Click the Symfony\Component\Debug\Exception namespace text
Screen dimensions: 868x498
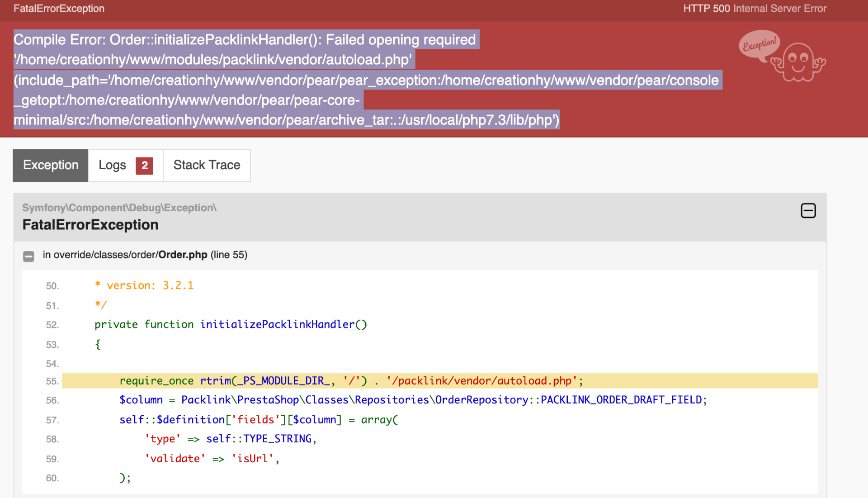(119, 208)
